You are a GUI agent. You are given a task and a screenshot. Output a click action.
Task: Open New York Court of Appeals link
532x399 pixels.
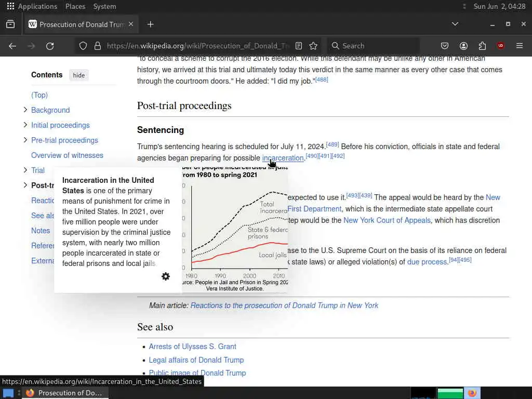pyautogui.click(x=387, y=220)
